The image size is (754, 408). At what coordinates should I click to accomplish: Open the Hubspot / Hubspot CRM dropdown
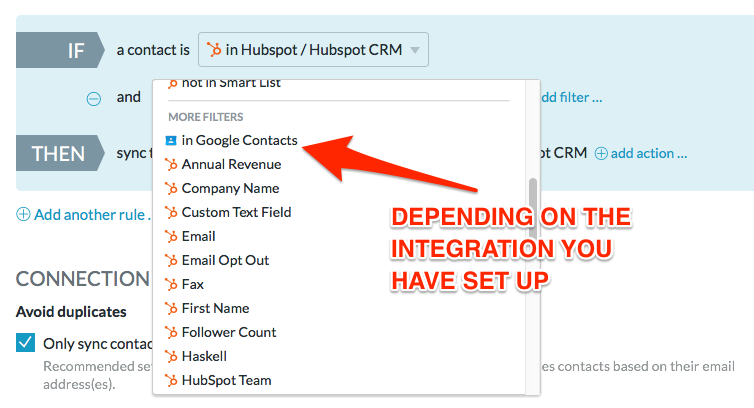point(313,50)
